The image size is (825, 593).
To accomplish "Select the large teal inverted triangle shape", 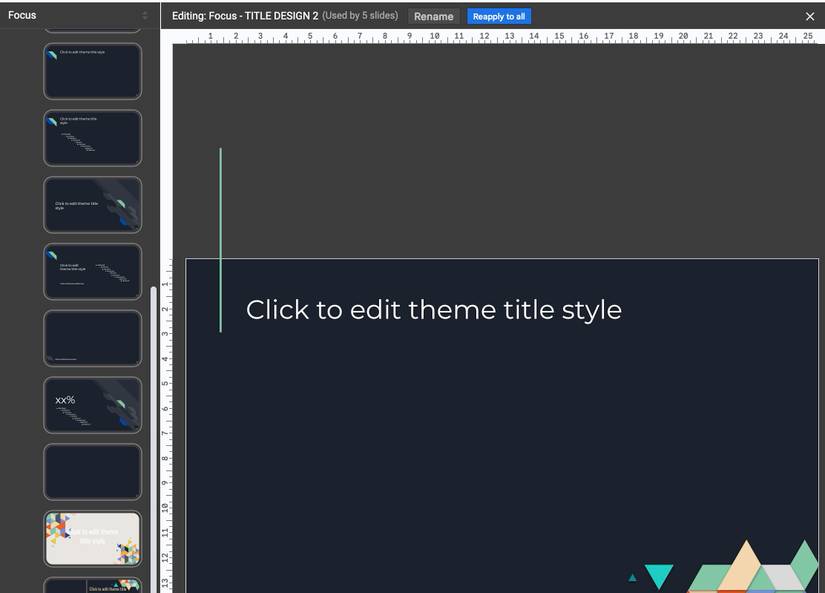I will tap(658, 575).
